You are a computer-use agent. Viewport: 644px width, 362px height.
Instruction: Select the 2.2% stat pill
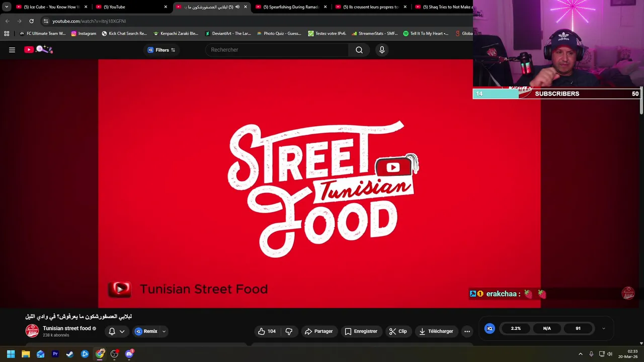click(516, 328)
